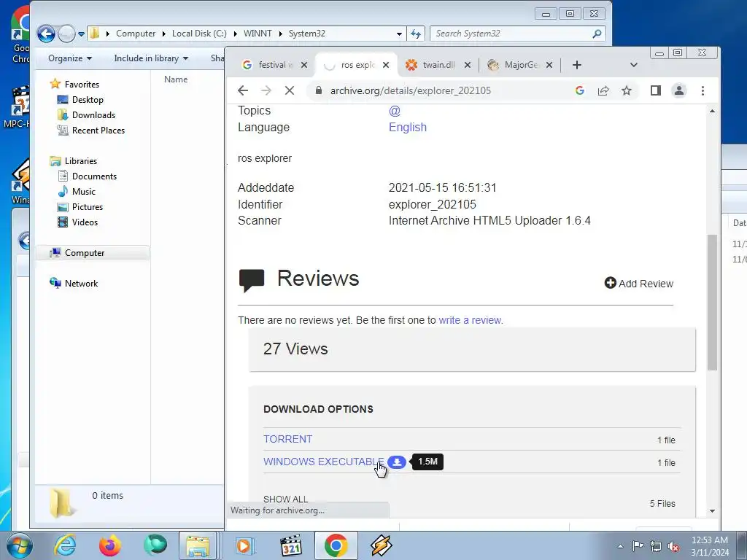Click Add Review
The height and width of the screenshot is (560, 747).
(x=639, y=284)
